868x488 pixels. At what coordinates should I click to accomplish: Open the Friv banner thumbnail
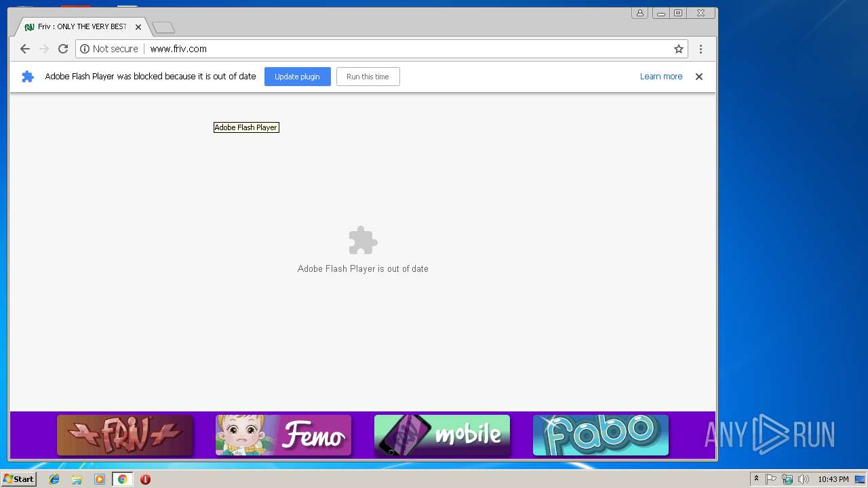(125, 435)
